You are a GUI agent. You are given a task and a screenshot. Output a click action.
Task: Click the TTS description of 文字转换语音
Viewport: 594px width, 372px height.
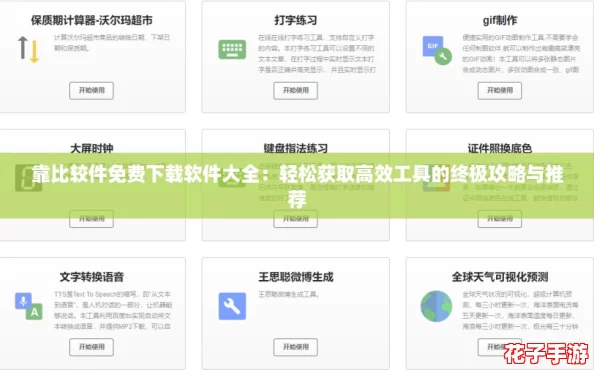click(113, 310)
